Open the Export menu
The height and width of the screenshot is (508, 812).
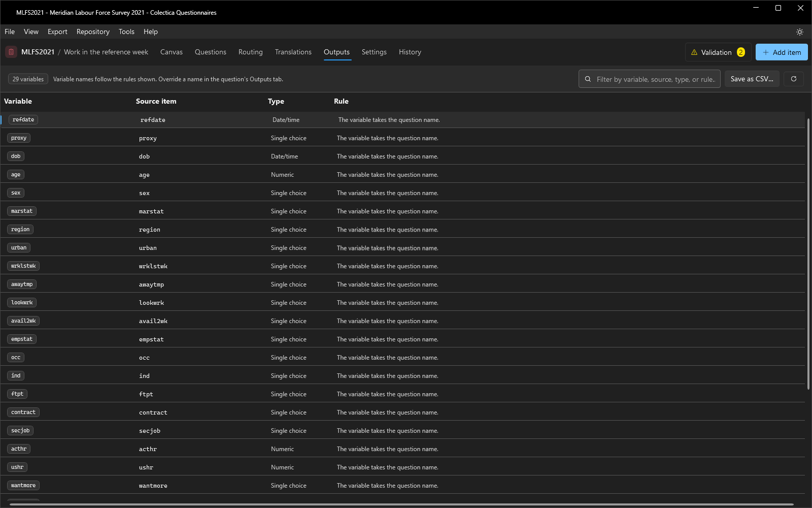click(57, 31)
